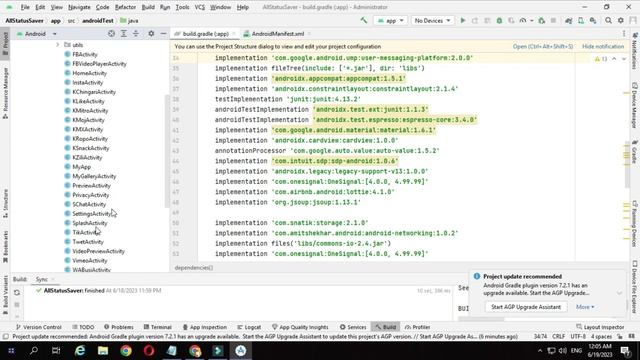The image size is (640, 360).
Task: Open the VCS menu
Action: 200,7
